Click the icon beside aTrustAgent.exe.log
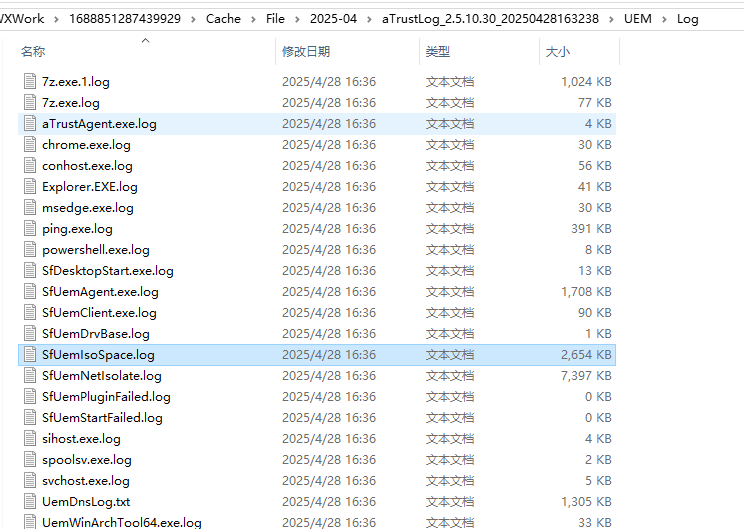The image size is (744, 529). coord(30,124)
